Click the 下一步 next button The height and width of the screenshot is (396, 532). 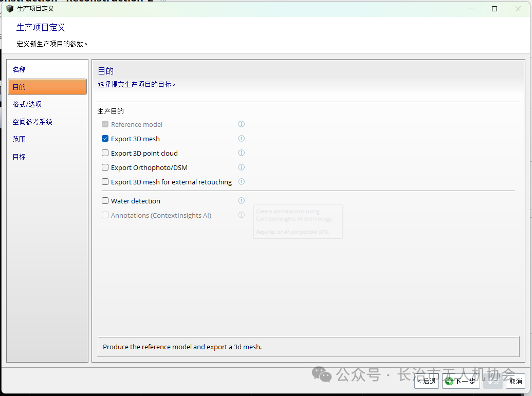[461, 381]
